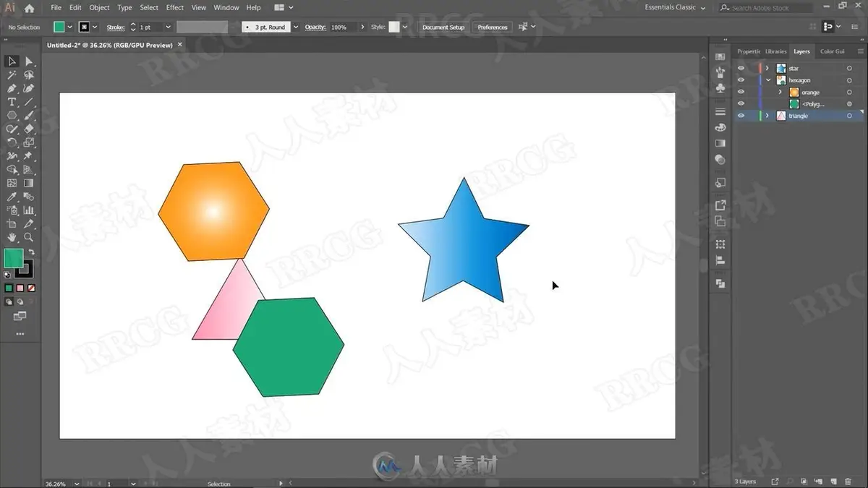This screenshot has width=868, height=488.
Task: Open the fill color dropdown in control bar
Action: [x=69, y=27]
